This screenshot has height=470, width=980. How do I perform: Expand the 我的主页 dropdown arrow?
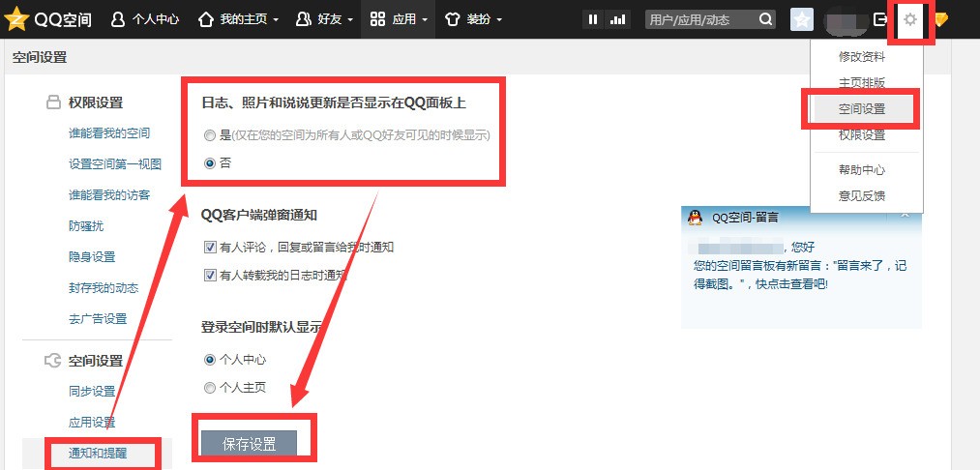coord(276,20)
